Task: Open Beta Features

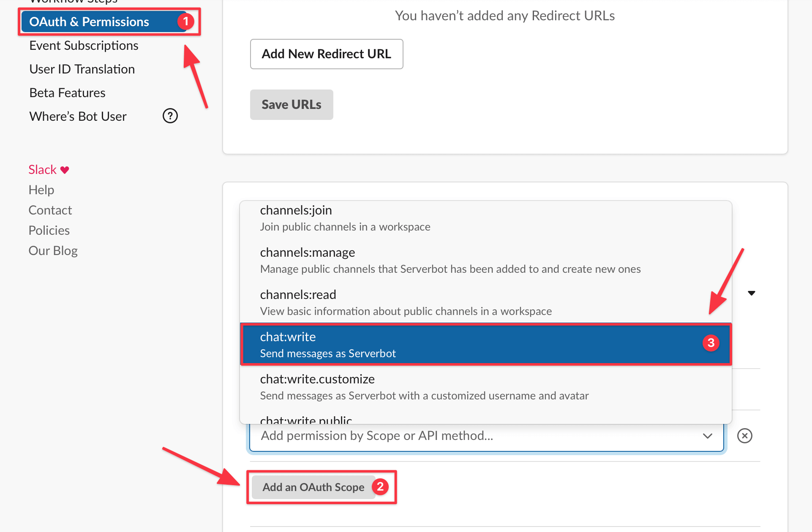Action: click(67, 92)
